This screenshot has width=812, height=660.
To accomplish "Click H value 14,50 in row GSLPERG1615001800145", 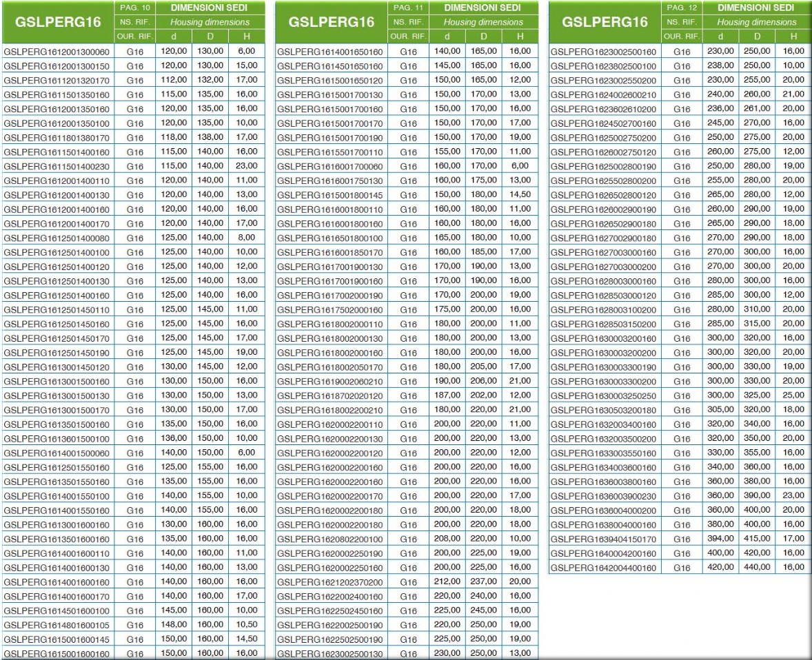I will 520,195.
